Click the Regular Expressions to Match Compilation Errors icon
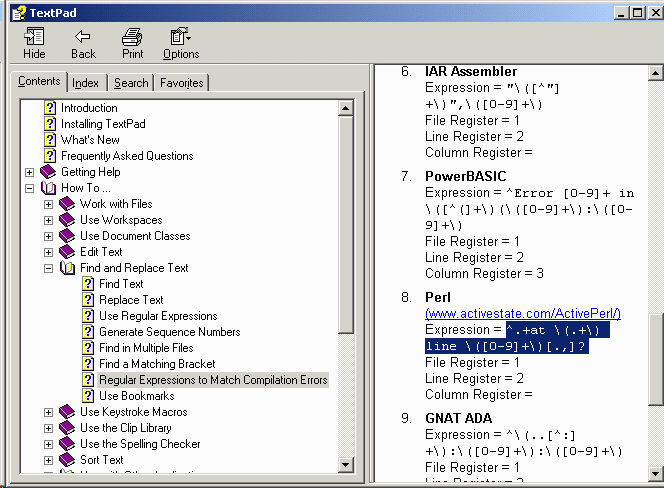The image size is (664, 488). point(88,380)
